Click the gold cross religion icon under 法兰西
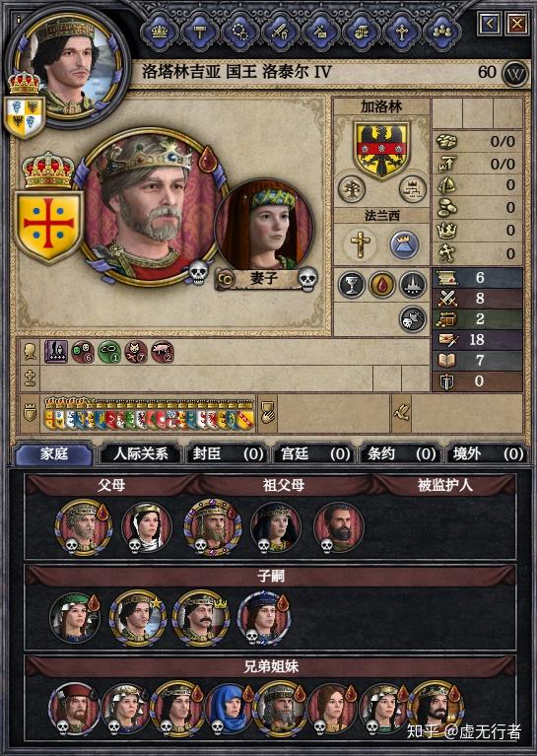This screenshot has width=537, height=756. click(x=360, y=244)
